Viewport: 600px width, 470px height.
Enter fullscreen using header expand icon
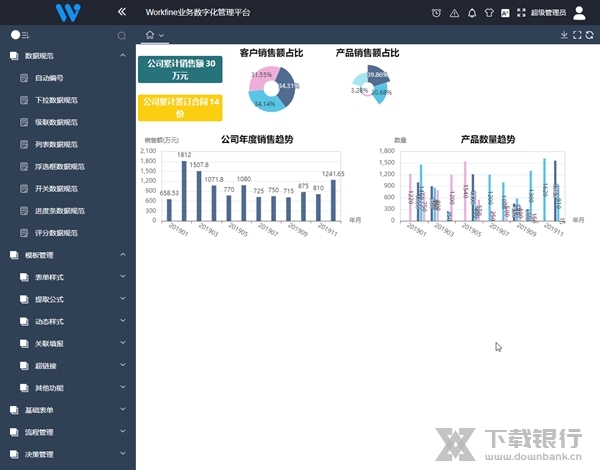(x=520, y=13)
